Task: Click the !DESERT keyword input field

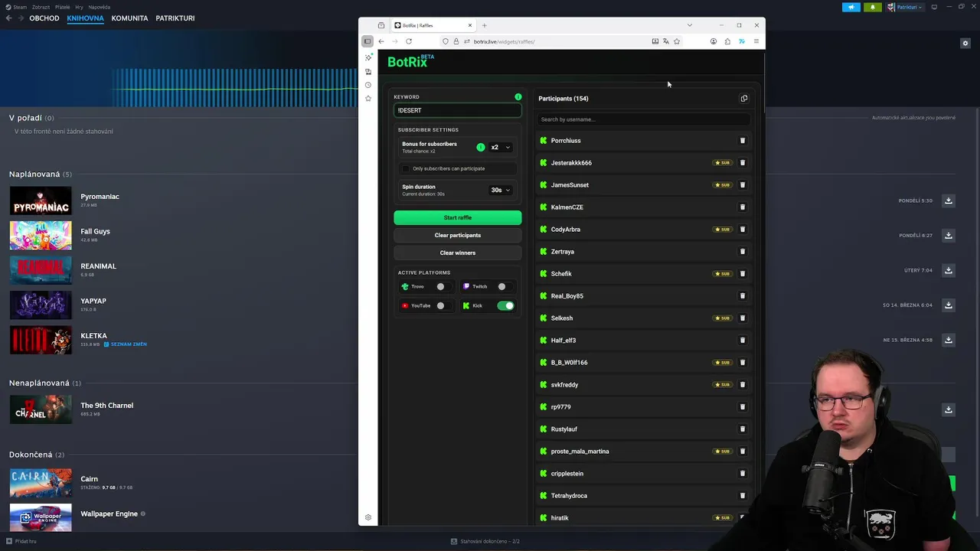Action: pyautogui.click(x=458, y=110)
